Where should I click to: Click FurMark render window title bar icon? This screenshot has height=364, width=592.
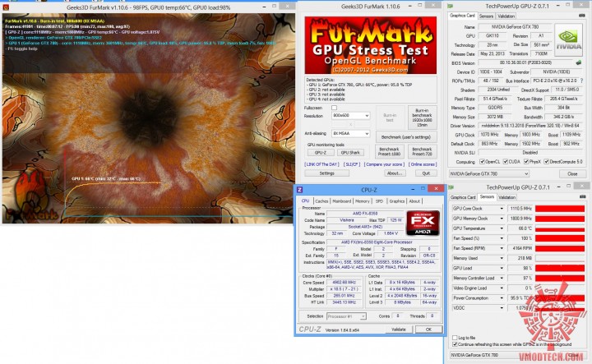click(6, 7)
